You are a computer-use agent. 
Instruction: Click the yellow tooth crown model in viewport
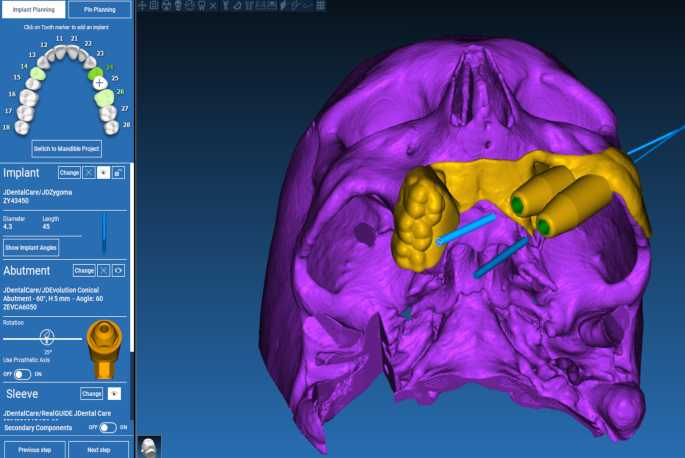425,218
